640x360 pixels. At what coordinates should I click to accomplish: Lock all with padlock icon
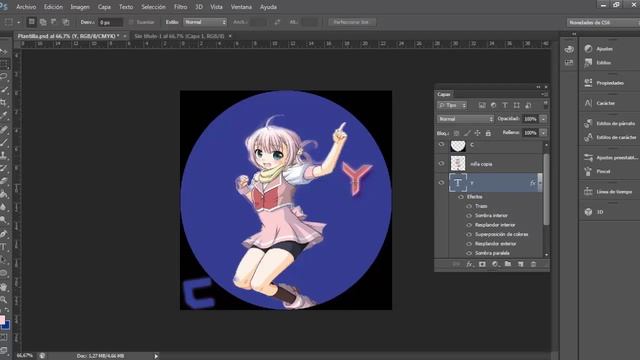(x=488, y=133)
